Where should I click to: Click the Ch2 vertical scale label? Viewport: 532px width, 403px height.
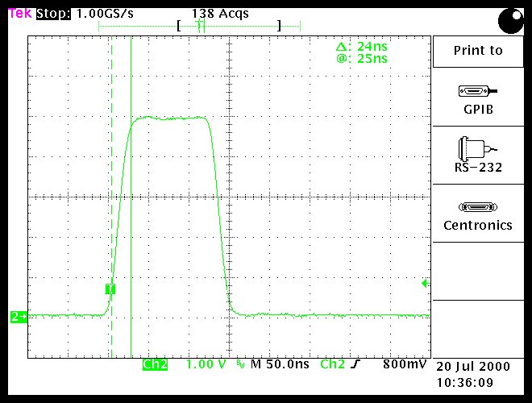point(155,364)
